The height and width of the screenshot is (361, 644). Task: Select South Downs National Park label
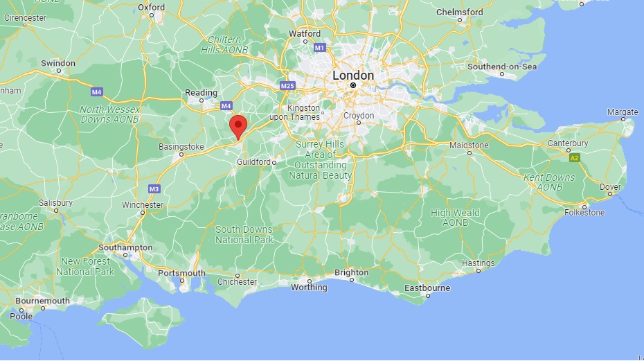tap(244, 234)
